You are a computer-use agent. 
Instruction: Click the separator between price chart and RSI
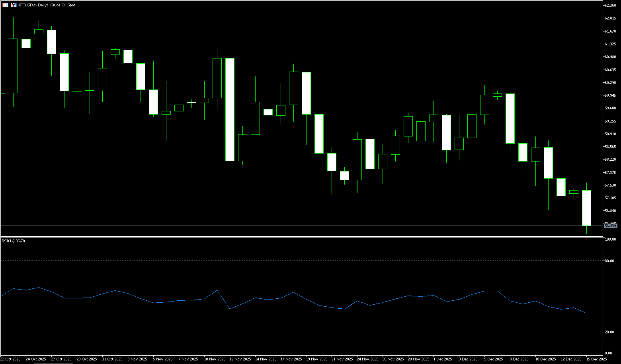coord(303,237)
